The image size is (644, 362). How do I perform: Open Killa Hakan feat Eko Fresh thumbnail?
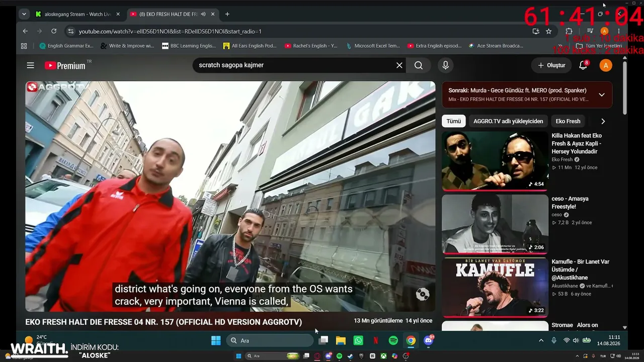point(495,161)
